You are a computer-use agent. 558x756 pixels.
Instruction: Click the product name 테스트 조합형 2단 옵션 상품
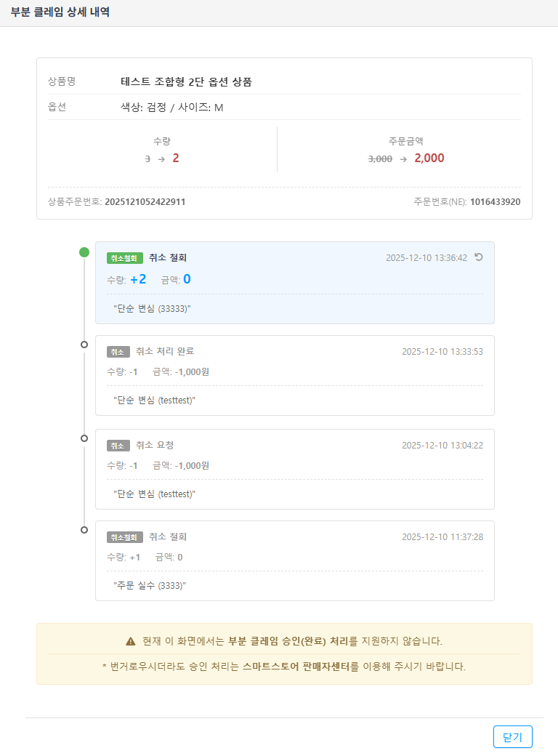click(x=186, y=81)
